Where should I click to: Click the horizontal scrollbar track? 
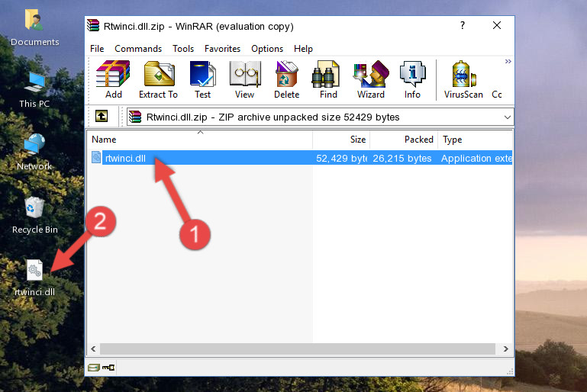pos(298,349)
